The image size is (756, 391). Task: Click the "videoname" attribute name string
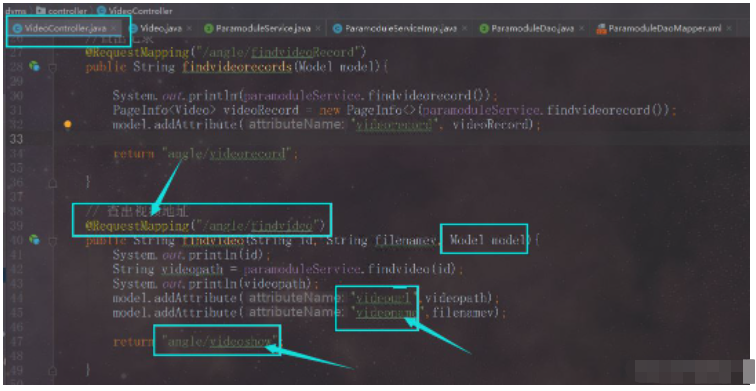388,313
